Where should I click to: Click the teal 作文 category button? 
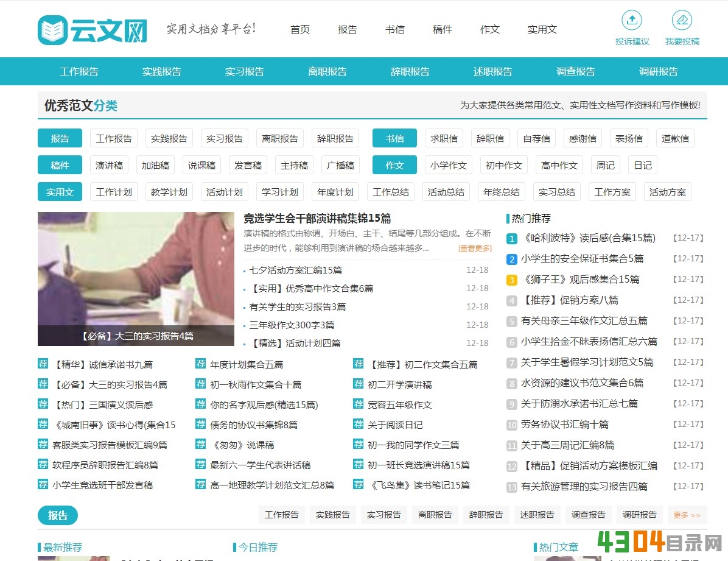[x=394, y=165]
